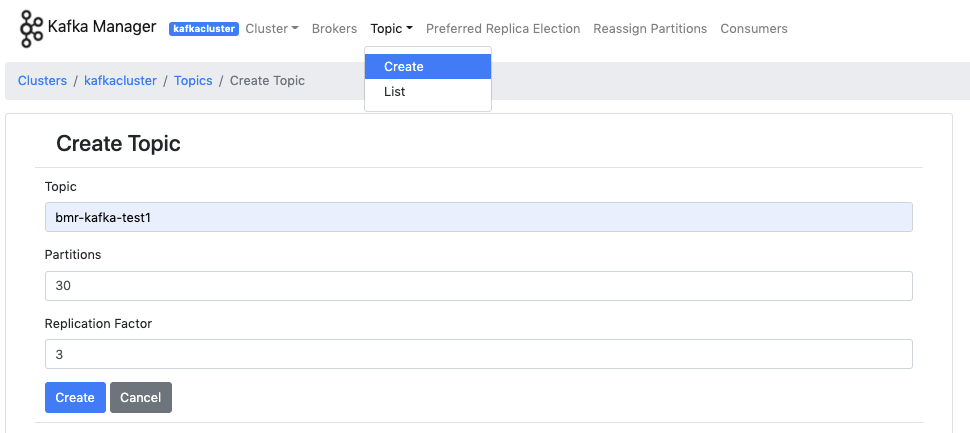Expand the Cluster dropdown menu
This screenshot has height=433, width=970.
click(x=272, y=28)
